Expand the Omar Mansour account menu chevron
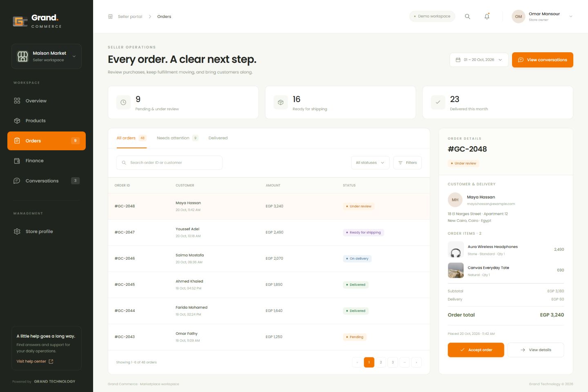This screenshot has width=588, height=392. coord(571,17)
